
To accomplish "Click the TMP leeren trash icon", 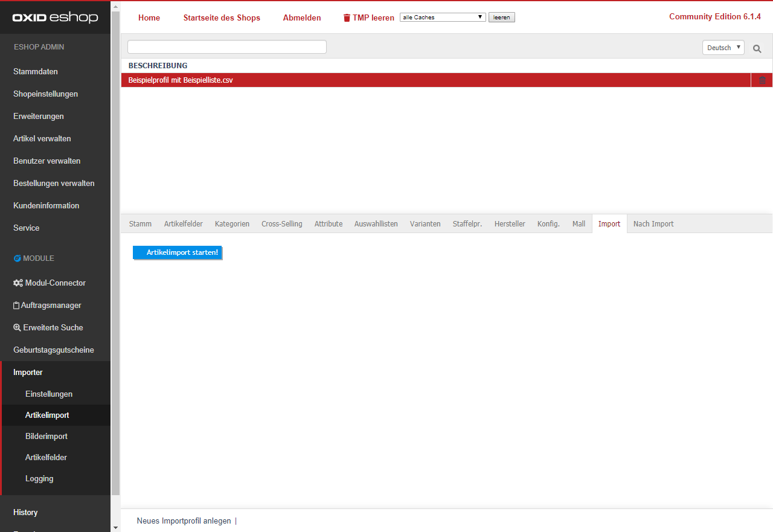I will (x=347, y=18).
